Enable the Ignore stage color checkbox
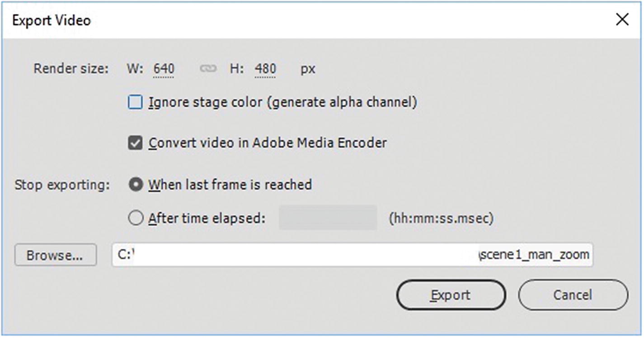Viewport: 644px width, 338px height. [x=135, y=103]
